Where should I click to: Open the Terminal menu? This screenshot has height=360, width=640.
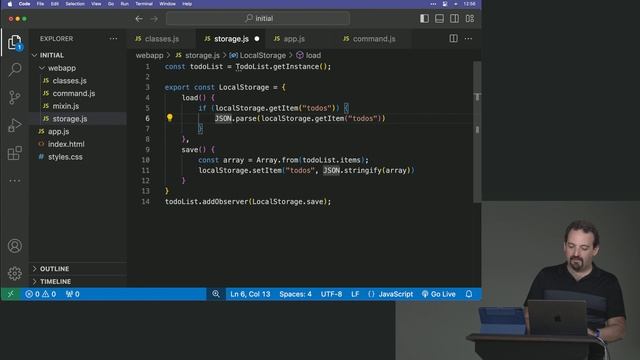[x=144, y=4]
